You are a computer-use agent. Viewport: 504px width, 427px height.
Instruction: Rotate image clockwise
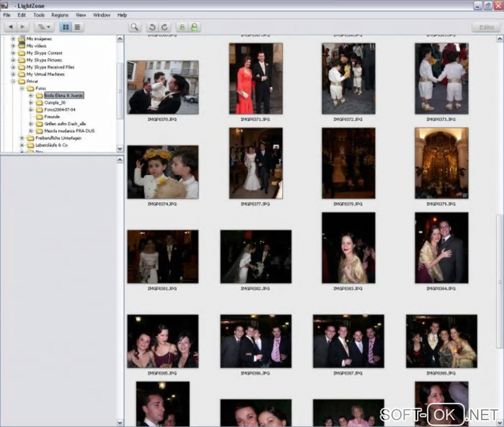(165, 27)
